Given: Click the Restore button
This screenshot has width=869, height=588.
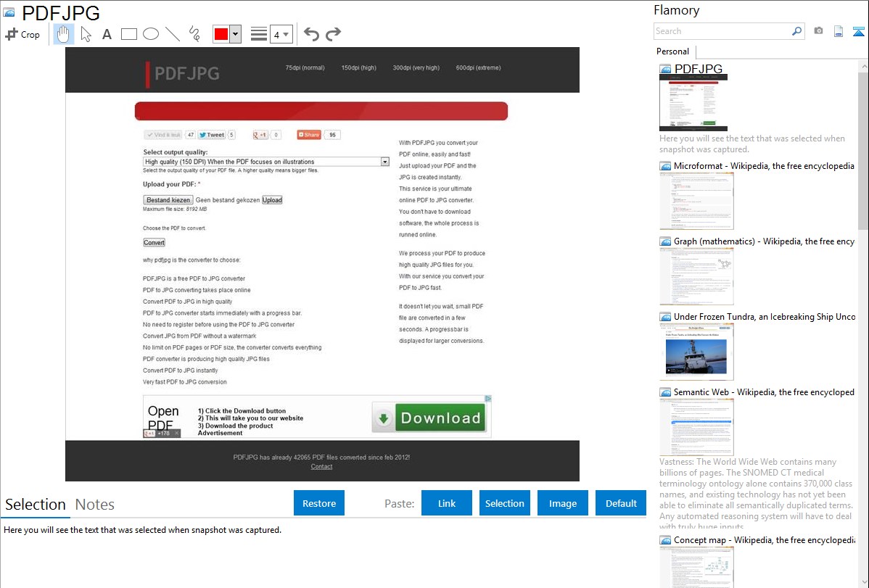Looking at the screenshot, I should (319, 503).
